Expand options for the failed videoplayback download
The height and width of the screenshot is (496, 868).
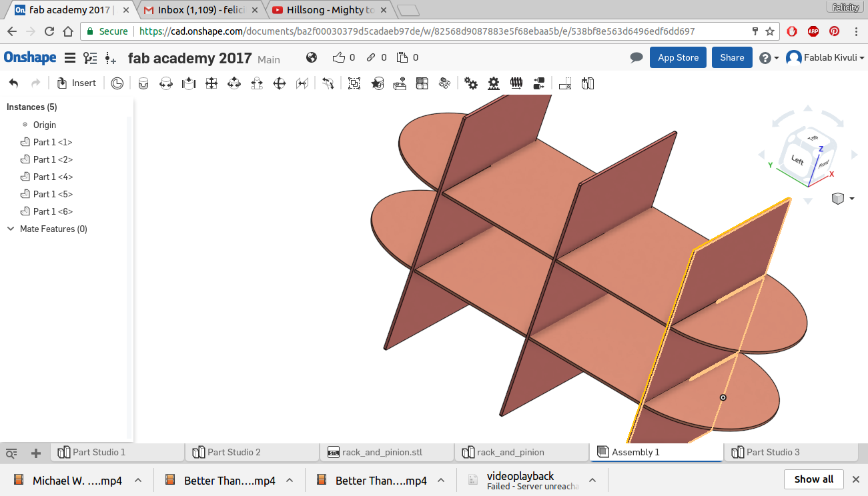pyautogui.click(x=592, y=480)
